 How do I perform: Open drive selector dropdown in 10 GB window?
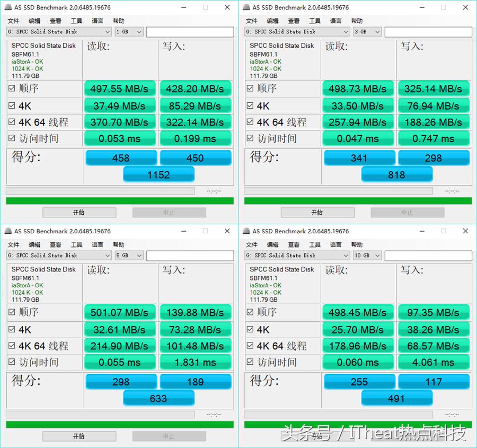click(x=297, y=256)
